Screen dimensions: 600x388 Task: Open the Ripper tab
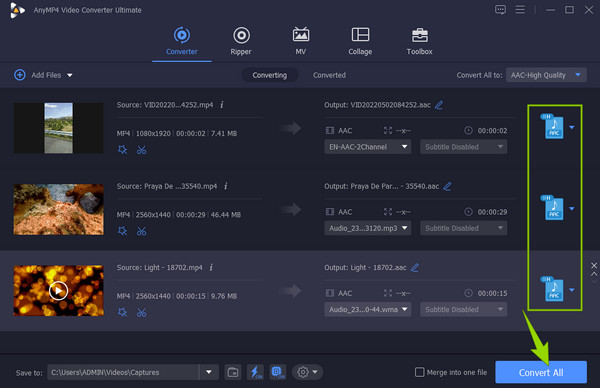click(241, 41)
